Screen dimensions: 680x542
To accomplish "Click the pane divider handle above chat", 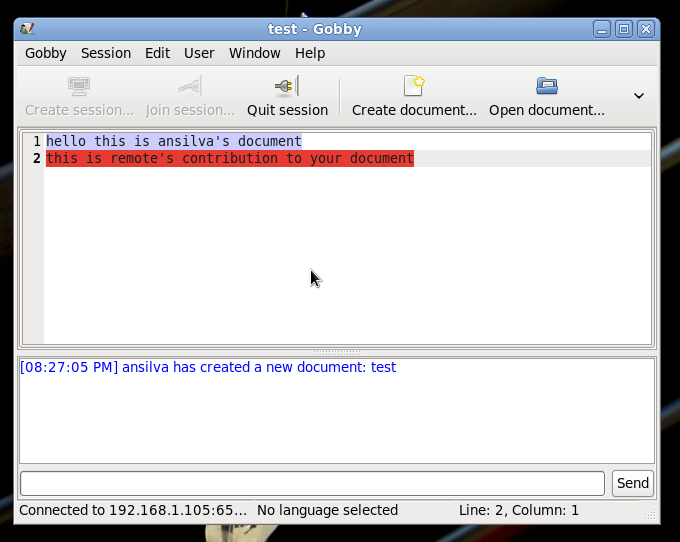I will click(337, 352).
